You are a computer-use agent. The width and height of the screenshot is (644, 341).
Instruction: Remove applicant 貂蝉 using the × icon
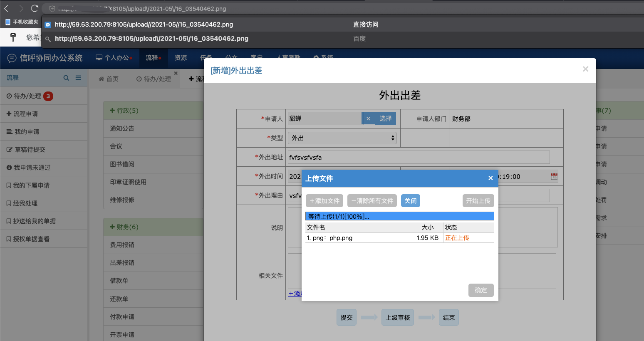tap(369, 119)
